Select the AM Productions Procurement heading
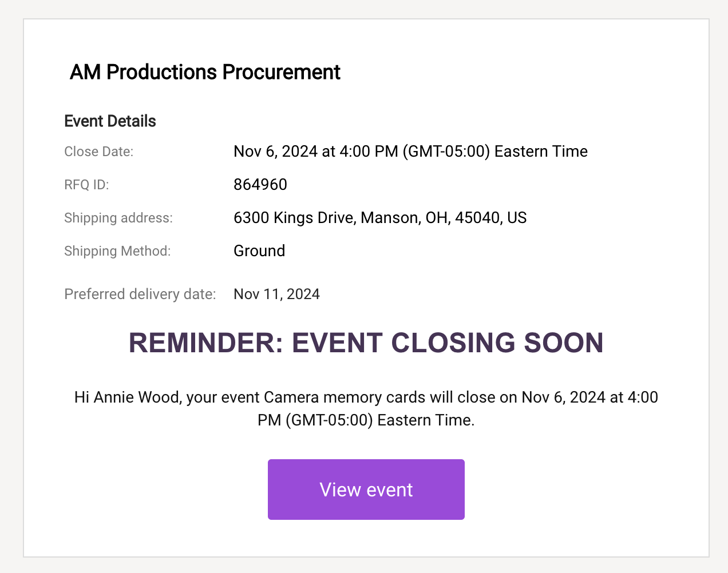Screen dimensions: 728x573 [x=205, y=72]
